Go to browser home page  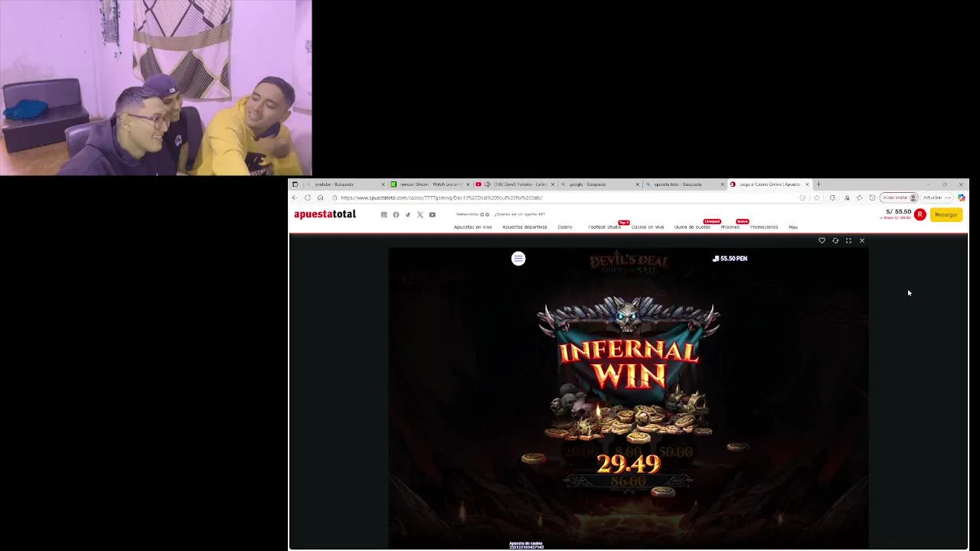point(320,197)
